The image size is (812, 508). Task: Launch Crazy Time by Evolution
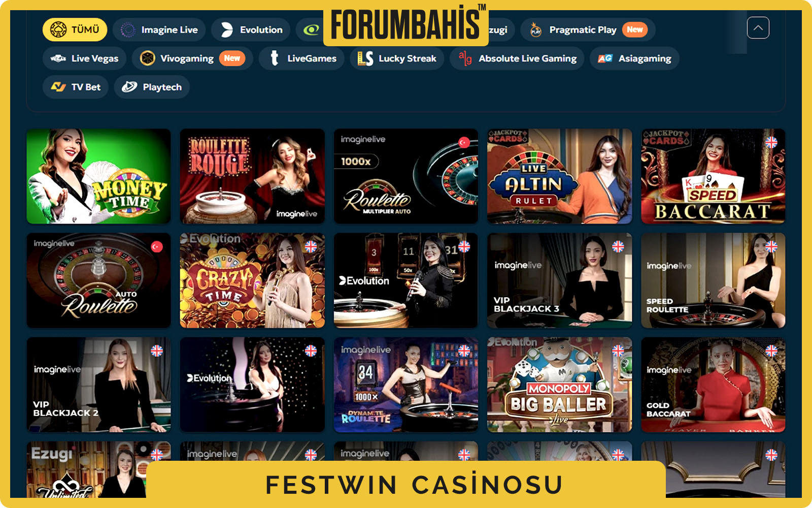252,280
